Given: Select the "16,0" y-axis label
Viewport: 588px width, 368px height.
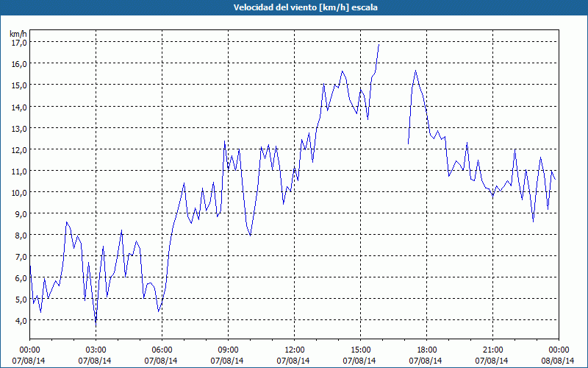Looking at the screenshot, I should (19, 64).
